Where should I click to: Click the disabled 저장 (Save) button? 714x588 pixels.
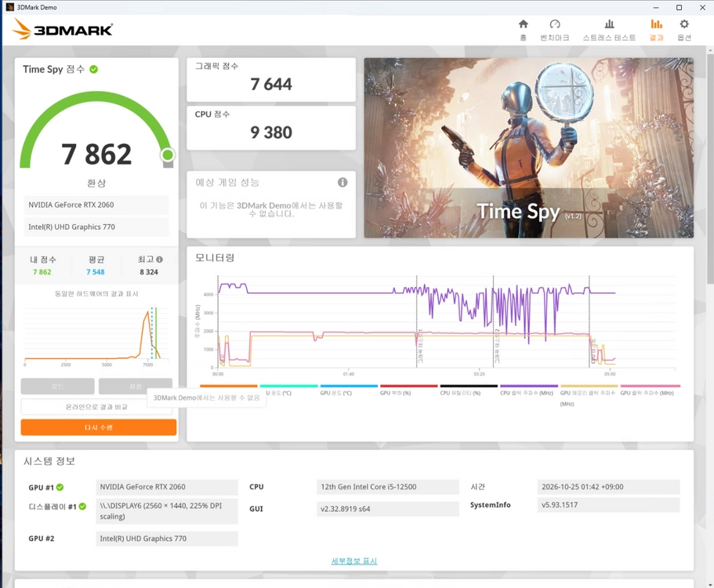click(136, 387)
